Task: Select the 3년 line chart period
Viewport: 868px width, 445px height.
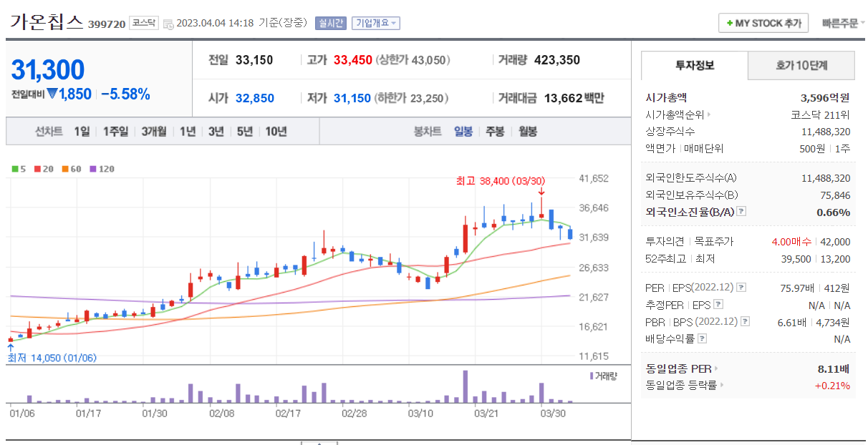Action: tap(216, 132)
